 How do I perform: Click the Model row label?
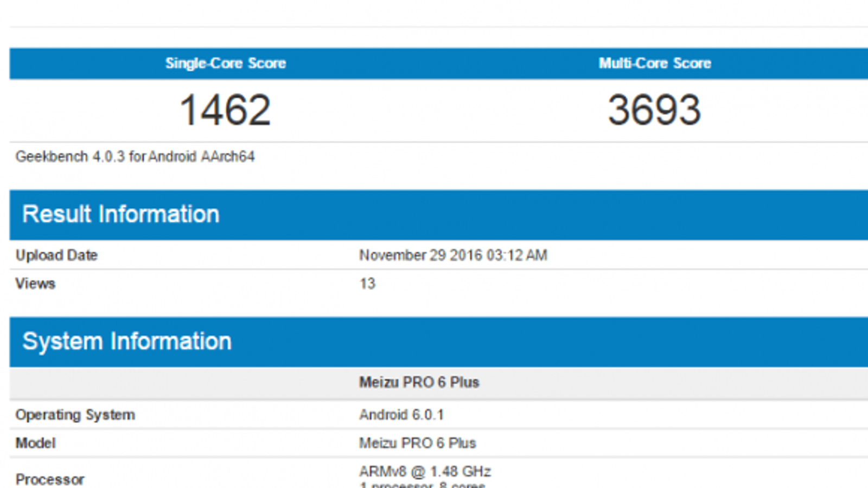[35, 443]
